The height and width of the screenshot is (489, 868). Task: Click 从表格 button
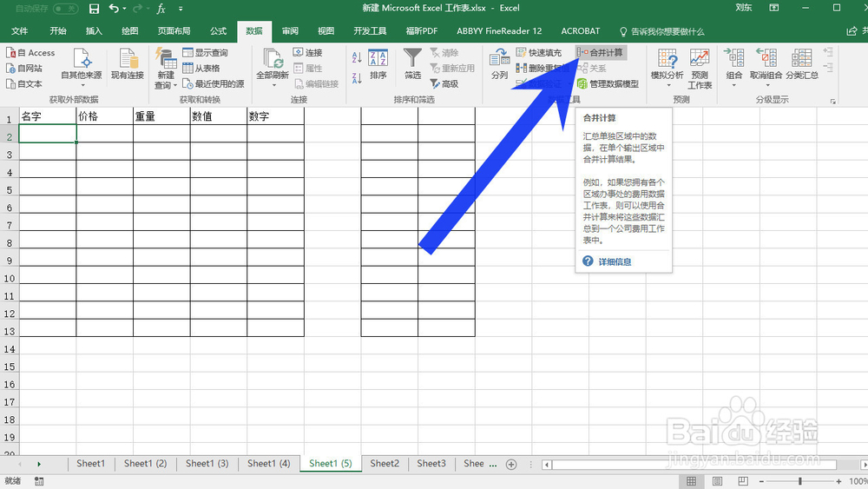coord(201,68)
